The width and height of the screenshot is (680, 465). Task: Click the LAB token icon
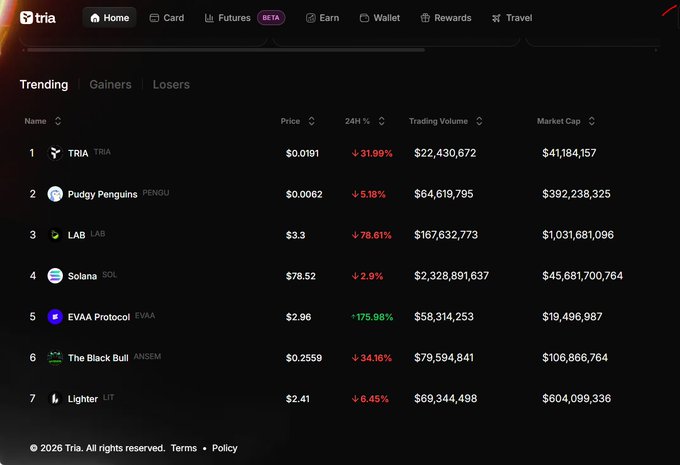(x=55, y=235)
